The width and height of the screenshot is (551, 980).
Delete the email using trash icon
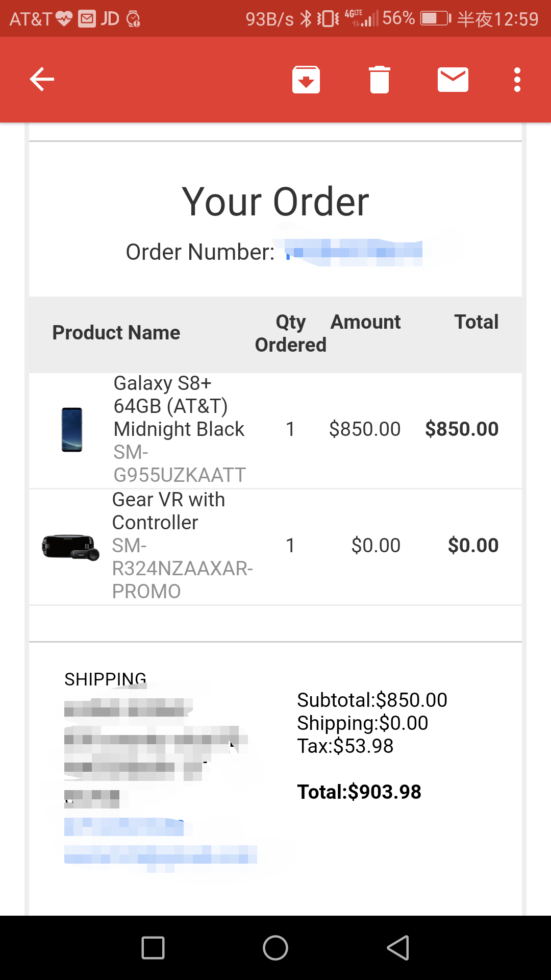pyautogui.click(x=380, y=80)
